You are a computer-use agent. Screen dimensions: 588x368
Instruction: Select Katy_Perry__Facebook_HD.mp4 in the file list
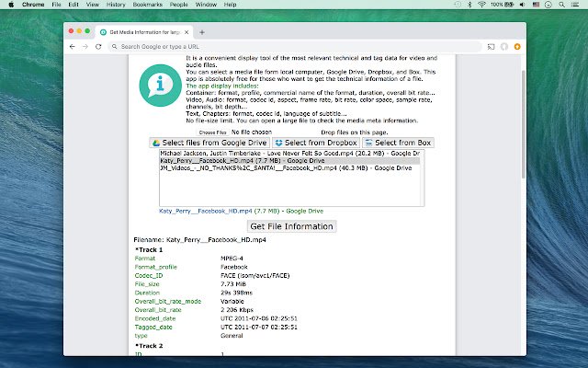289,161
